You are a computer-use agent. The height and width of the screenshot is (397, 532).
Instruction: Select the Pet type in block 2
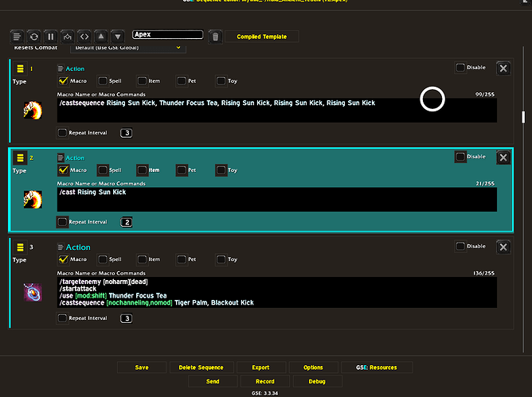tap(182, 169)
